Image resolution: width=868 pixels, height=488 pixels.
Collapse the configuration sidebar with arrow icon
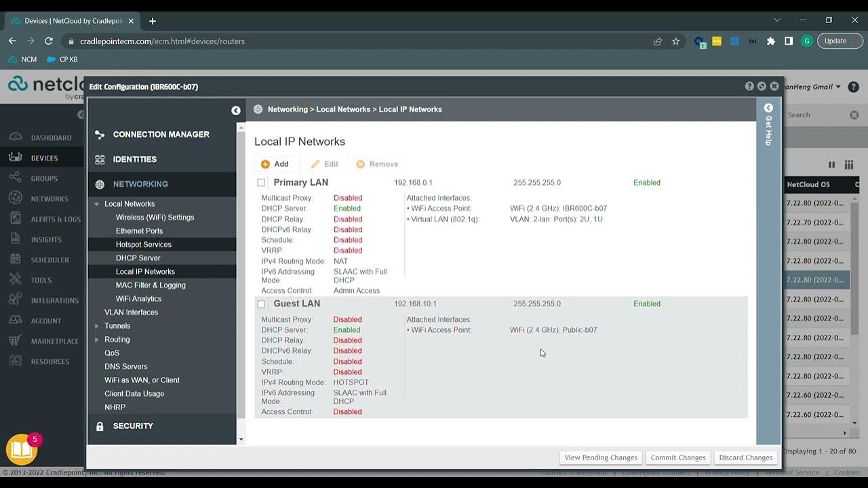pyautogui.click(x=235, y=110)
